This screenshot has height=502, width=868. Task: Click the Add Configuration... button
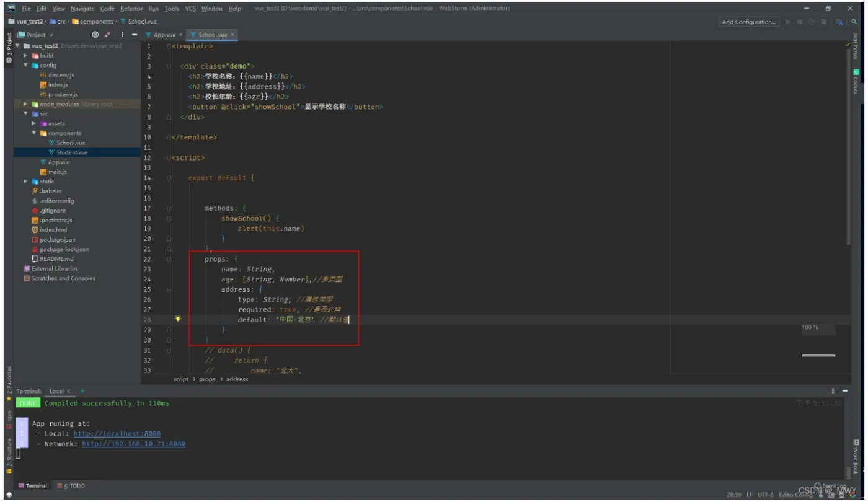(749, 22)
